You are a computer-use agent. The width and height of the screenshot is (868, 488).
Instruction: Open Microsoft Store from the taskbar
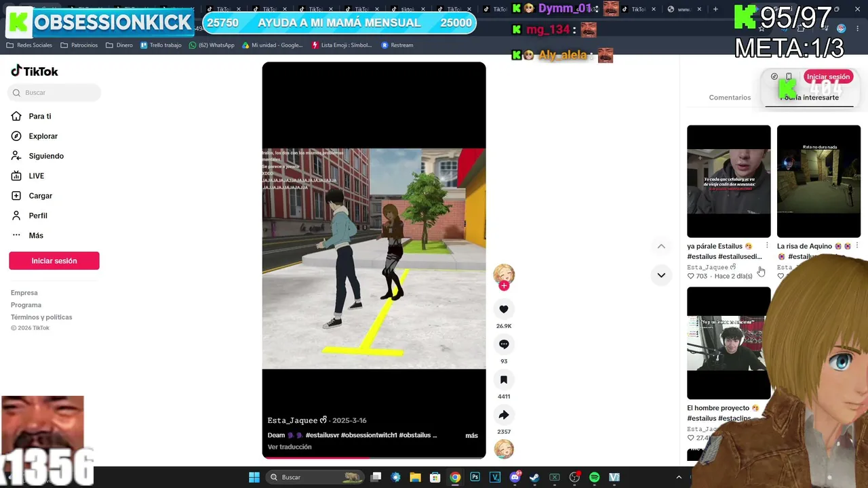435,477
